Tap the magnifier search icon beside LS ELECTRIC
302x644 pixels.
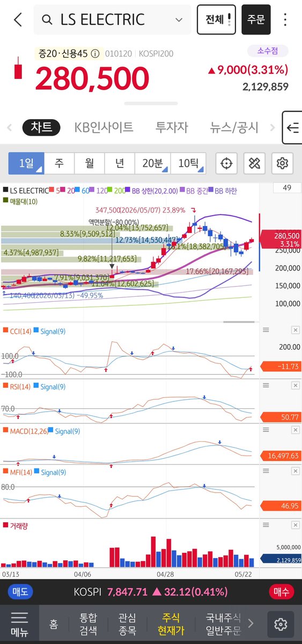click(x=47, y=20)
